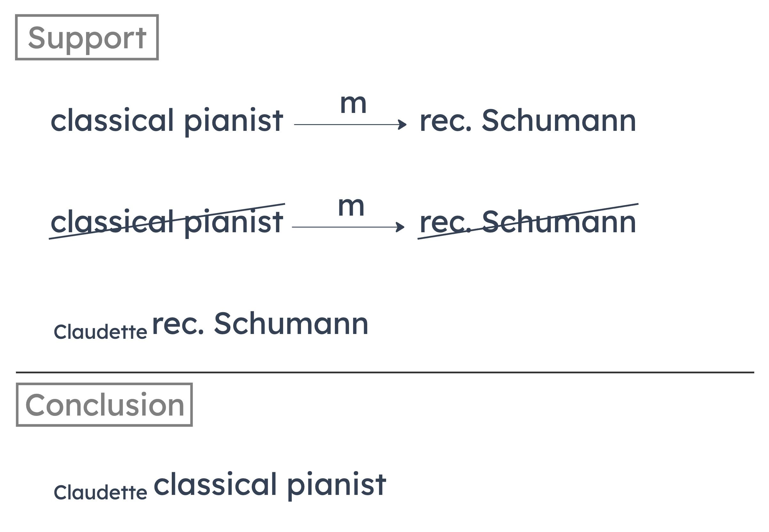The height and width of the screenshot is (532, 769).
Task: Click the horizontal divider line
Action: (385, 372)
